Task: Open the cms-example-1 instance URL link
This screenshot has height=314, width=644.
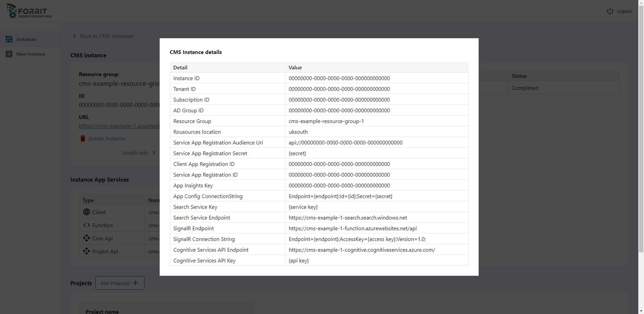Action: (x=119, y=126)
